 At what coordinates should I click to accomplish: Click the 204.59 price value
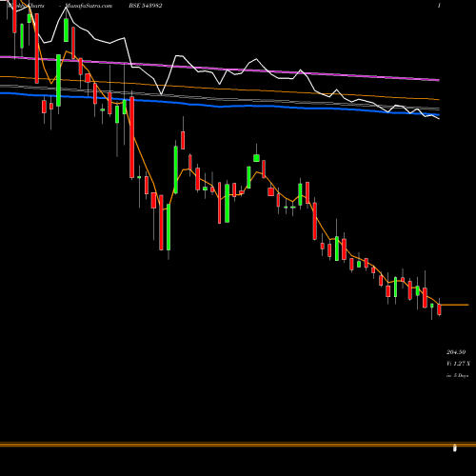point(456,352)
